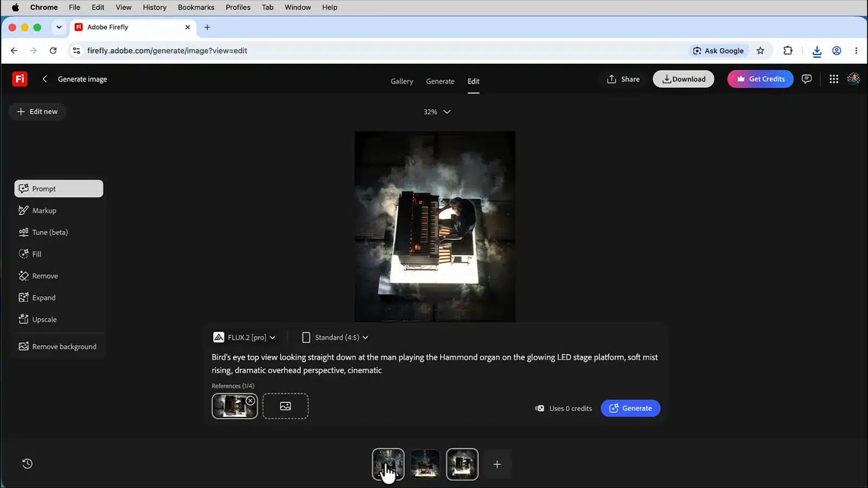Reload the Firefly page
Screen dimensions: 868x488
coord(53,50)
